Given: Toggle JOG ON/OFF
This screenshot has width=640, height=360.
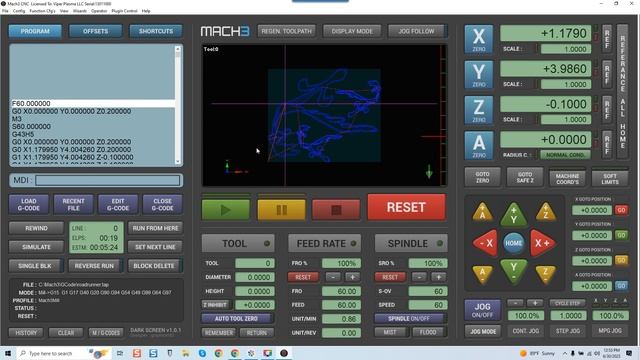Looking at the screenshot, I should [482, 310].
